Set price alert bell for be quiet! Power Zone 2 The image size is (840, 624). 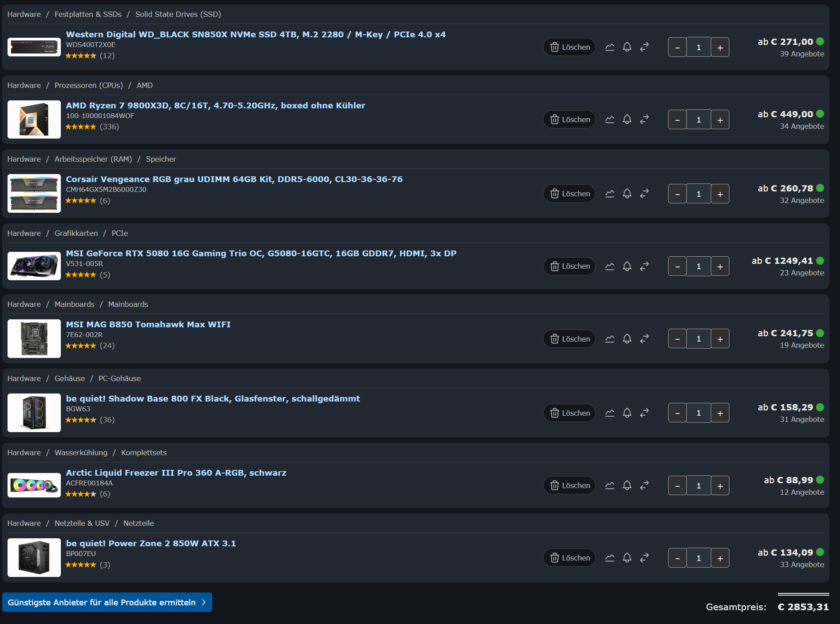click(x=627, y=558)
